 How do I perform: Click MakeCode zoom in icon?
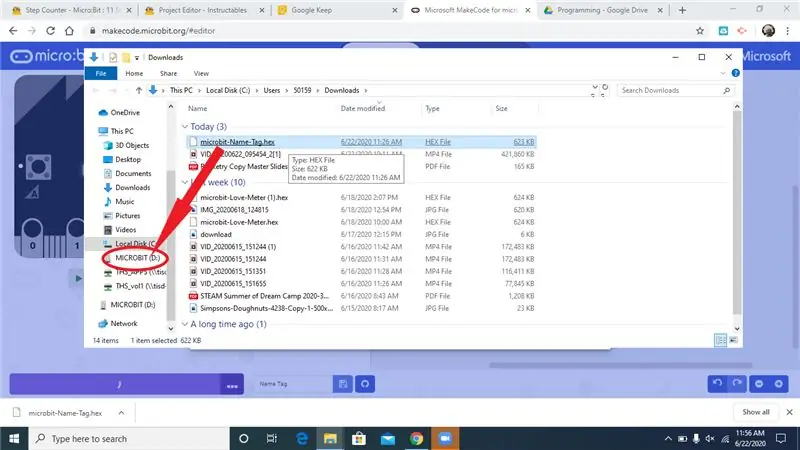[779, 384]
